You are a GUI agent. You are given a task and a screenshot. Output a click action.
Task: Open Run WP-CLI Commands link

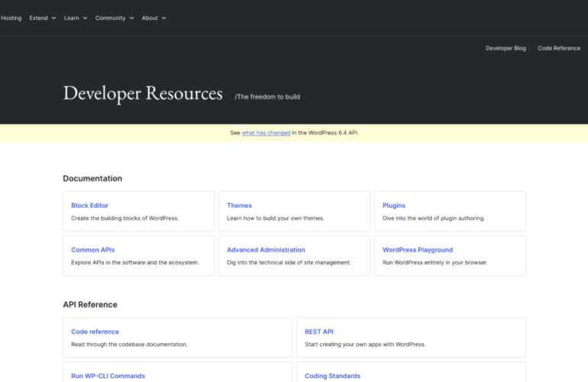(x=108, y=376)
